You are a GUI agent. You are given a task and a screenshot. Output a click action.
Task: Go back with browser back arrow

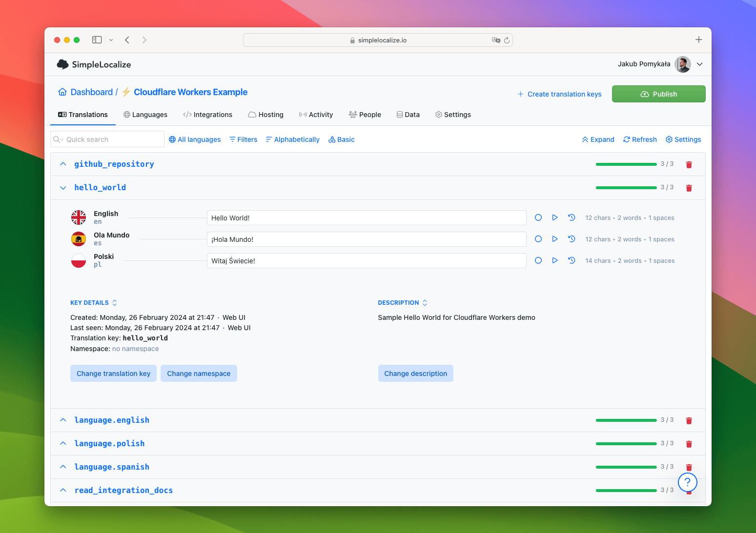coord(127,40)
